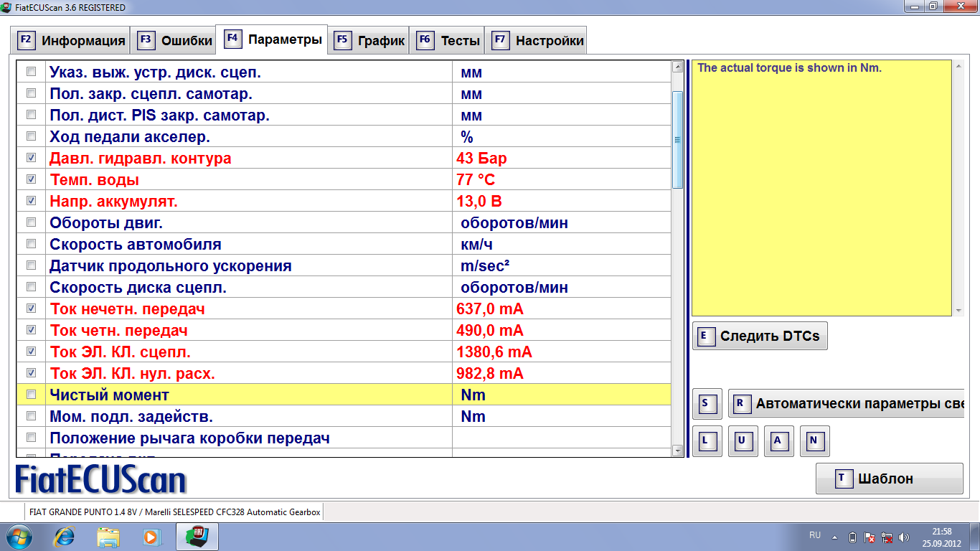Click the Шаблон button

[889, 479]
